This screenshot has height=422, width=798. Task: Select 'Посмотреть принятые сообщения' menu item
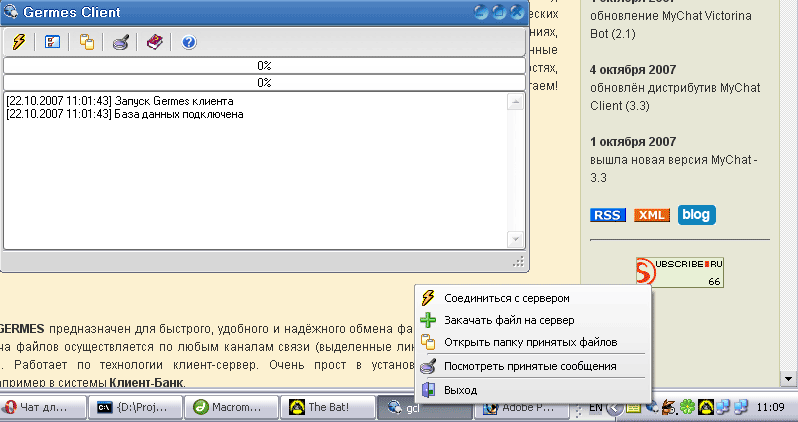point(532,366)
